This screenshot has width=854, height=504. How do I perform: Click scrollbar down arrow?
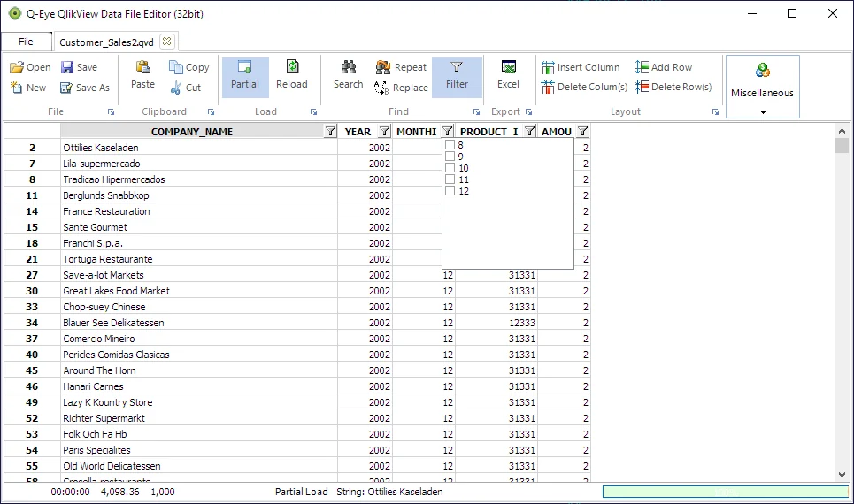842,475
